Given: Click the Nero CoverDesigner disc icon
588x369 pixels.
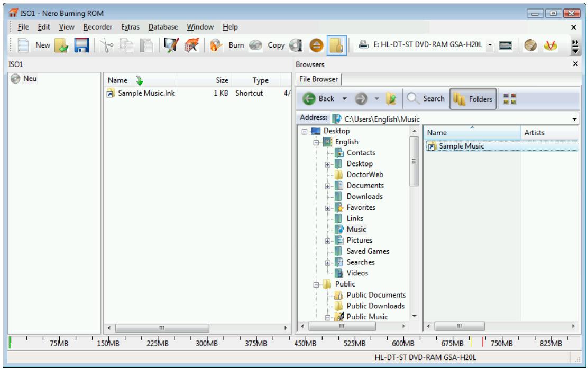Looking at the screenshot, I should 530,45.
